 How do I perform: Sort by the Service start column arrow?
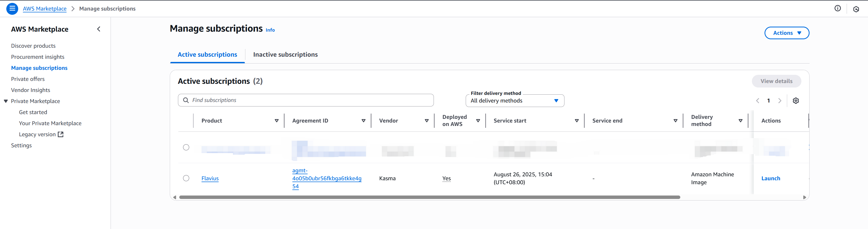[x=577, y=121]
